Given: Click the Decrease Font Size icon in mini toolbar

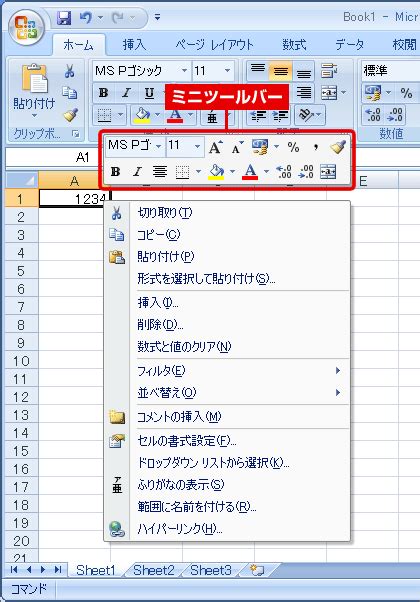Looking at the screenshot, I should (x=237, y=147).
